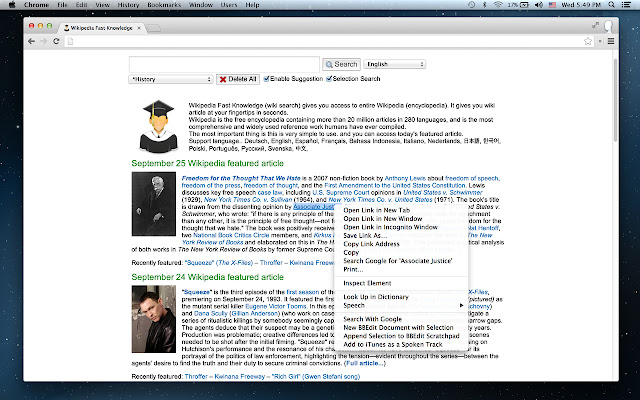640x400 pixels.
Task: Open Anthony Lewis link
Action: pos(405,178)
